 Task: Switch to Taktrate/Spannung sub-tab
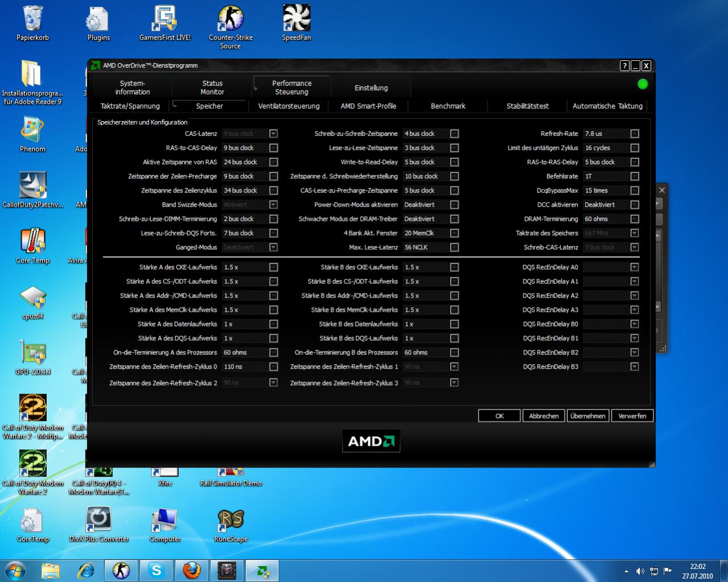pos(130,106)
